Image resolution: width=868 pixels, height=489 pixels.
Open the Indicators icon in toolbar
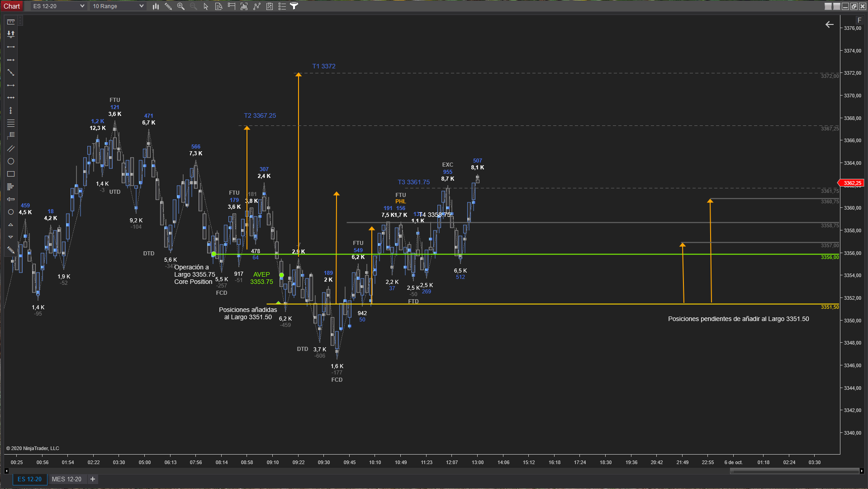click(x=257, y=6)
